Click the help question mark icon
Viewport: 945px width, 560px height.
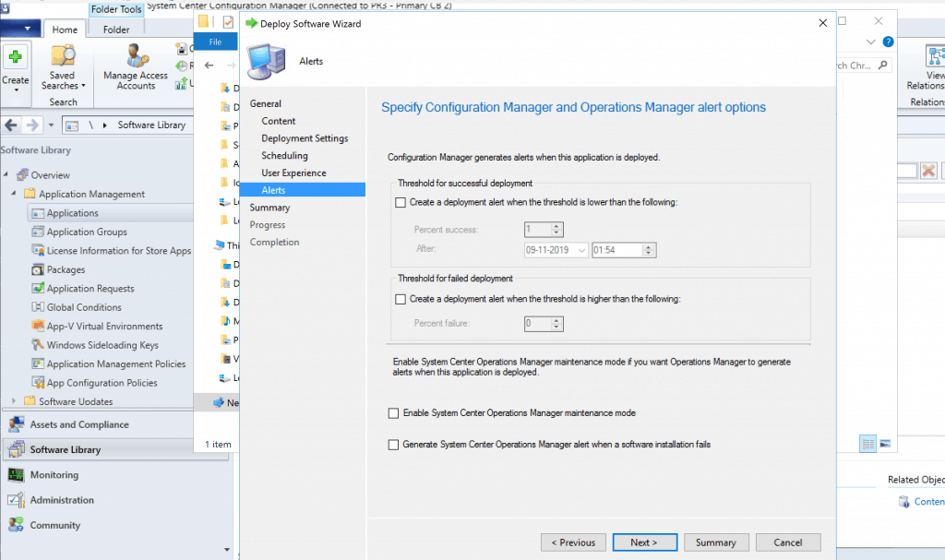click(x=888, y=42)
